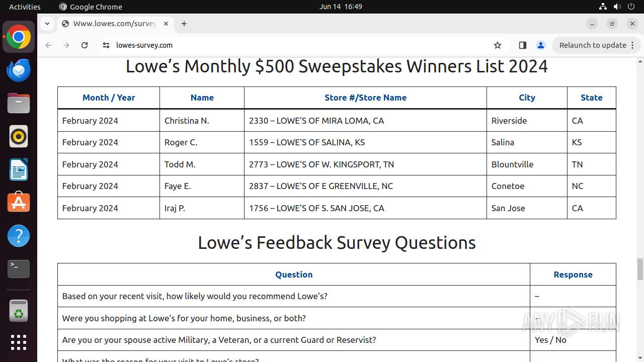Viewport: 644px width, 362px height.
Task: Open the clock and calendar panel
Action: click(x=341, y=7)
